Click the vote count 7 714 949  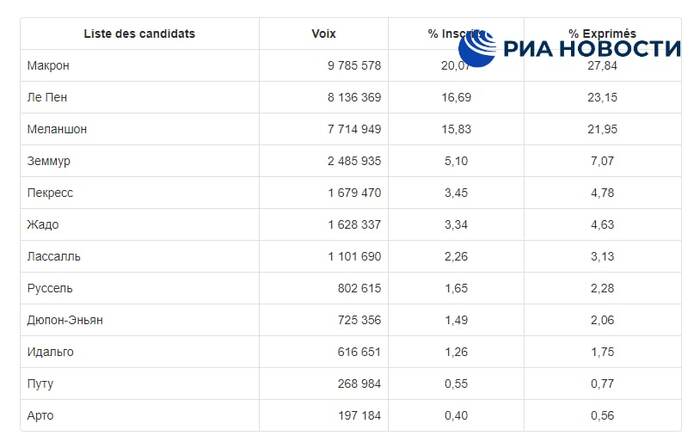coord(346,129)
